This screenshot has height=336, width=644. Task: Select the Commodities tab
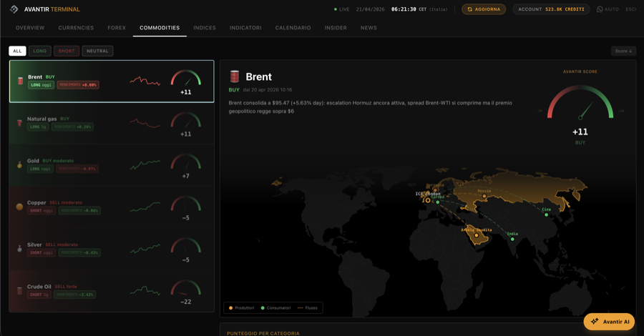(160, 28)
